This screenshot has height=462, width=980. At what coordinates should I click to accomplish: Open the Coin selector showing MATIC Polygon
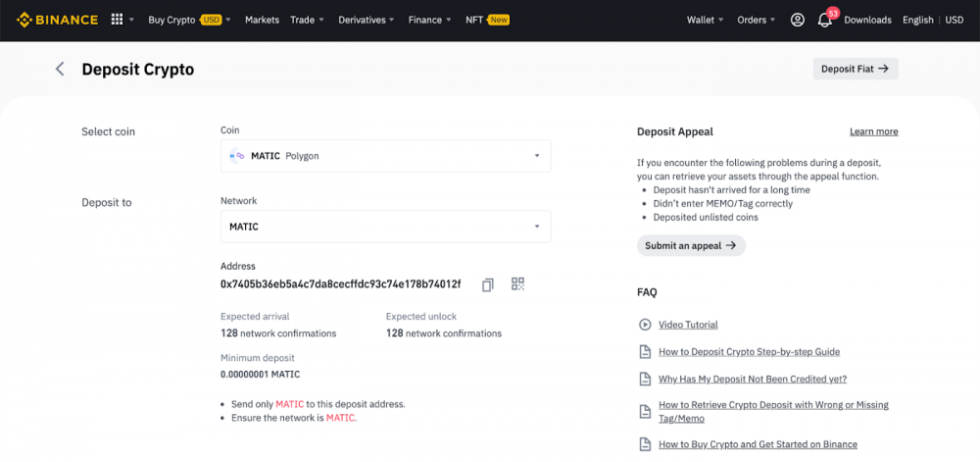click(x=385, y=156)
